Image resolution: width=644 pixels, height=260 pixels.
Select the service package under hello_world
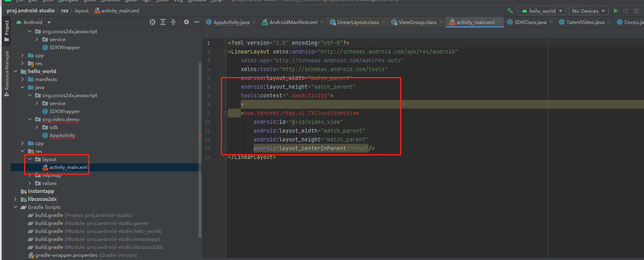point(57,103)
